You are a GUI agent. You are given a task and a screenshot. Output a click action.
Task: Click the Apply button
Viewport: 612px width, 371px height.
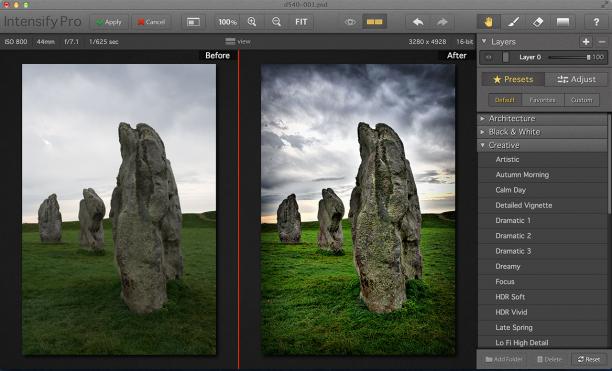[x=109, y=22]
